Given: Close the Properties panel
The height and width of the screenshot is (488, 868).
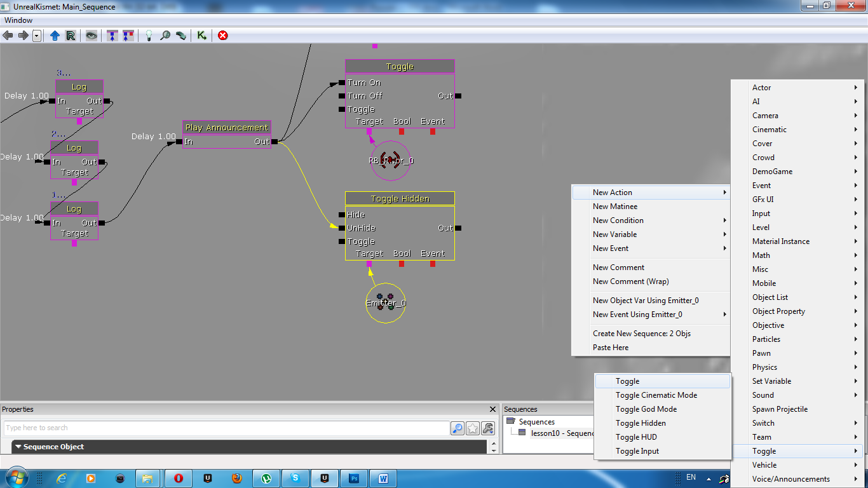Looking at the screenshot, I should click(492, 409).
